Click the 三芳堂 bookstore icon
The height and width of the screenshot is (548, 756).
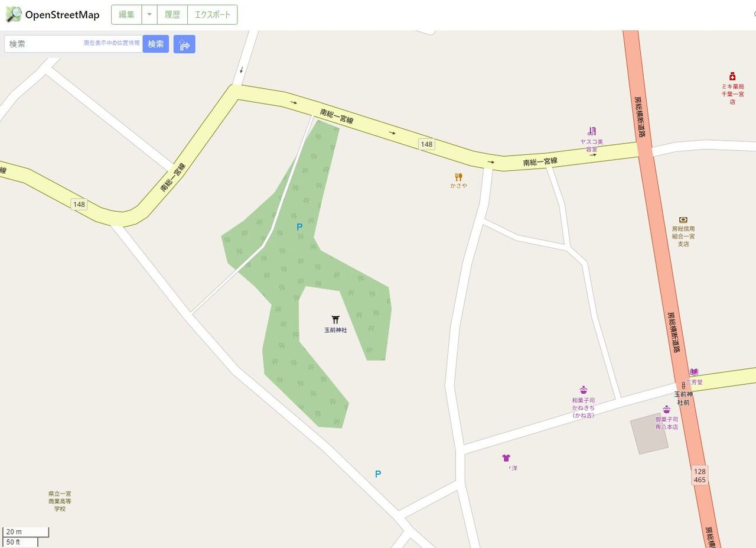click(x=694, y=372)
